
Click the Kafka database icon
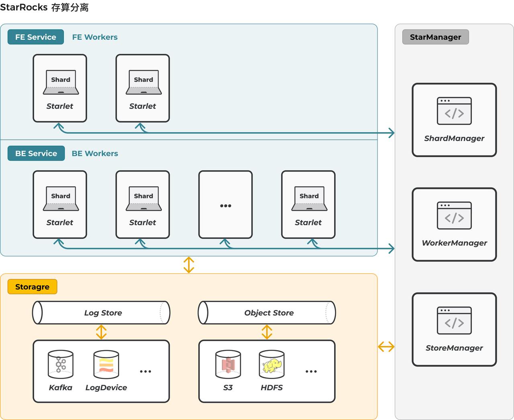coord(61,365)
